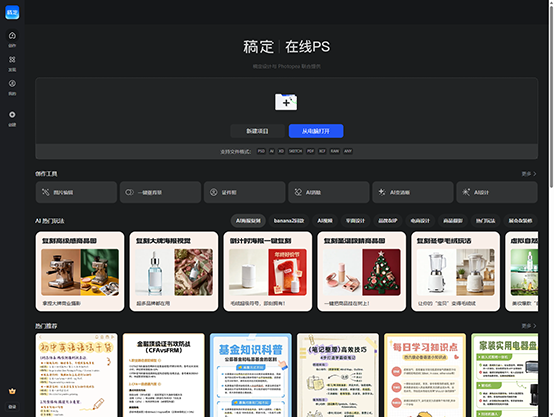Open the green skincare bottle card
This screenshot has height=417, width=554.
522,271
